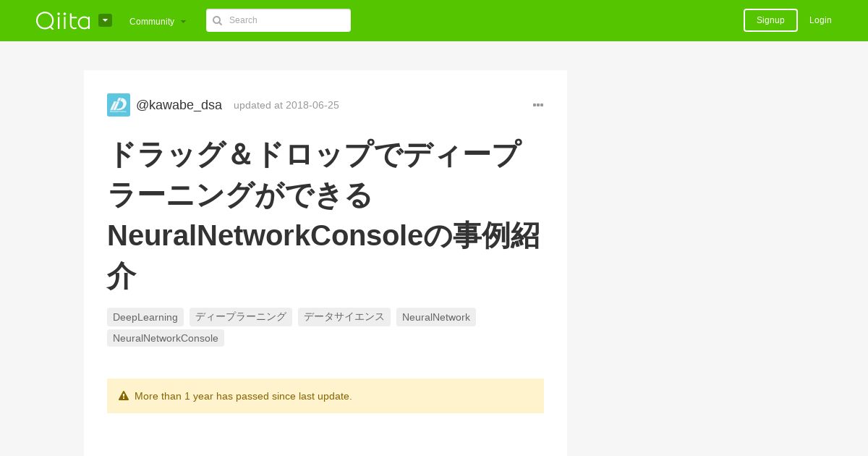Image resolution: width=868 pixels, height=456 pixels.
Task: Expand the Community menu
Action: [158, 21]
